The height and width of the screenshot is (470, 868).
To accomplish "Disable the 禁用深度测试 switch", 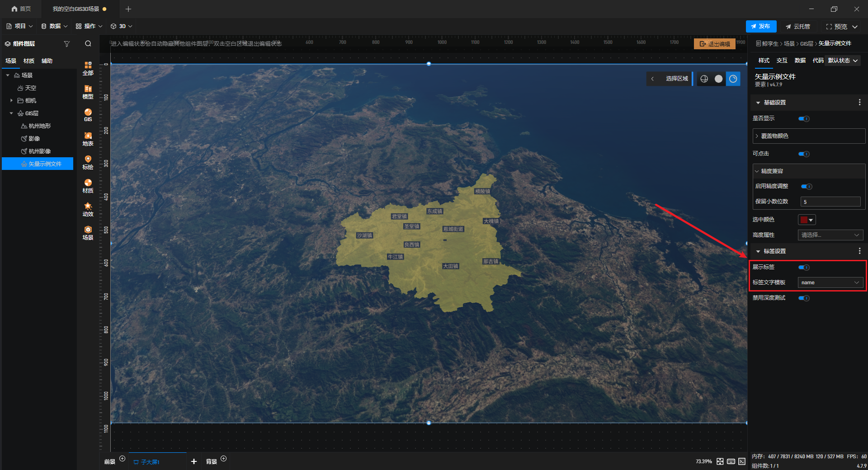I will [x=804, y=298].
